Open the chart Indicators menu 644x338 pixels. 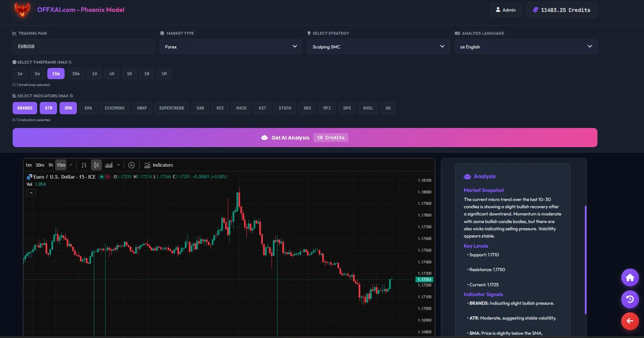pyautogui.click(x=158, y=165)
